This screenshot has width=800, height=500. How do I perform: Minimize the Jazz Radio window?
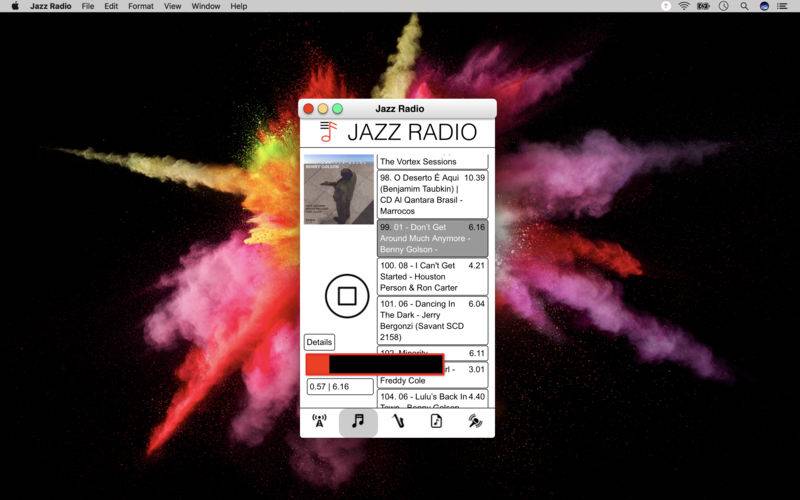coord(323,109)
